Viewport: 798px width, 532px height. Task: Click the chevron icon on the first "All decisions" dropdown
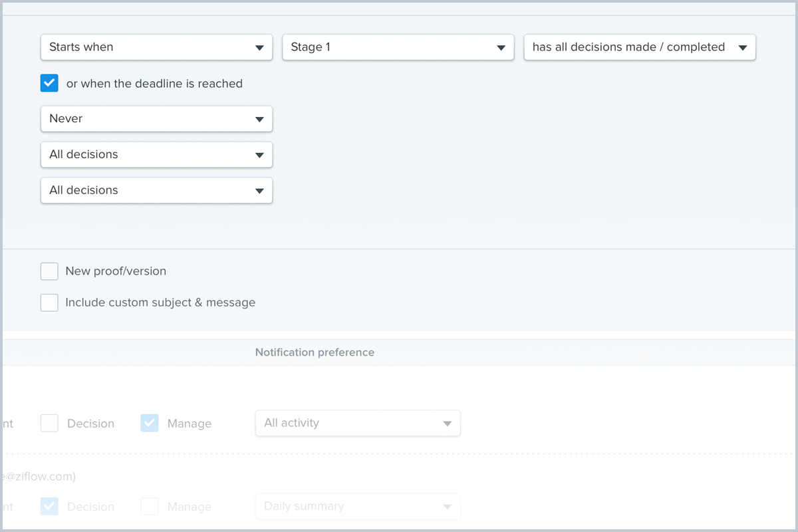(x=260, y=154)
